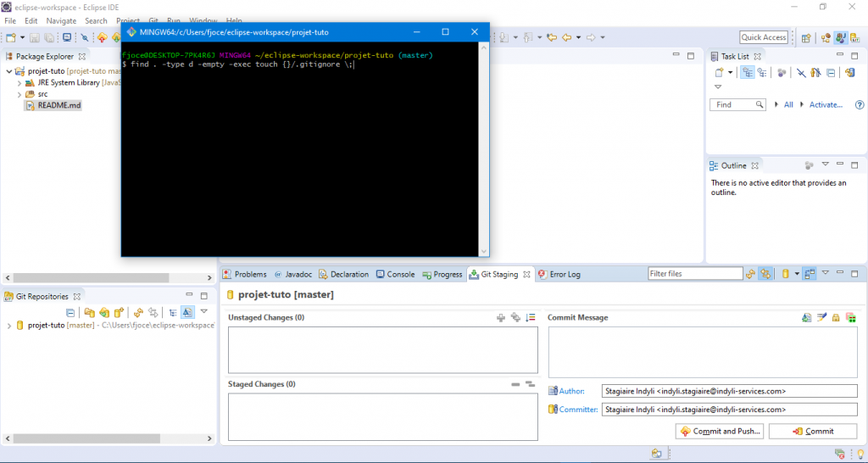
Task: Open the Task List view menu triangle
Action: [x=718, y=87]
